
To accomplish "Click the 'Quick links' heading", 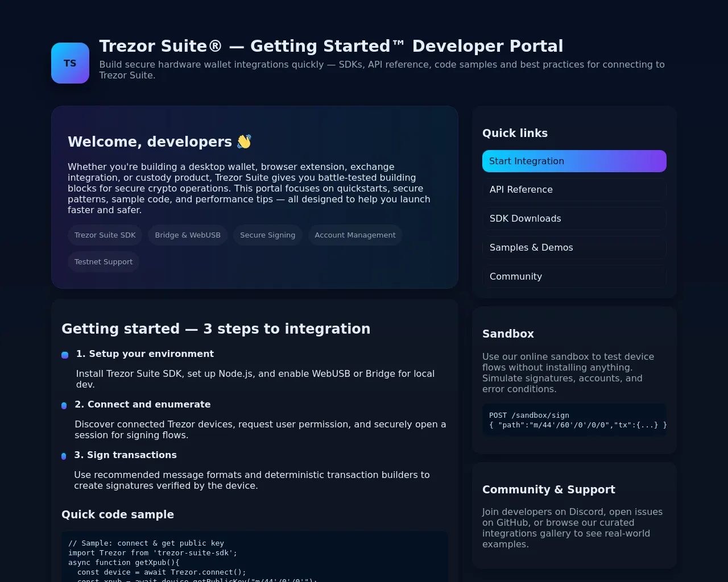I will (x=515, y=133).
